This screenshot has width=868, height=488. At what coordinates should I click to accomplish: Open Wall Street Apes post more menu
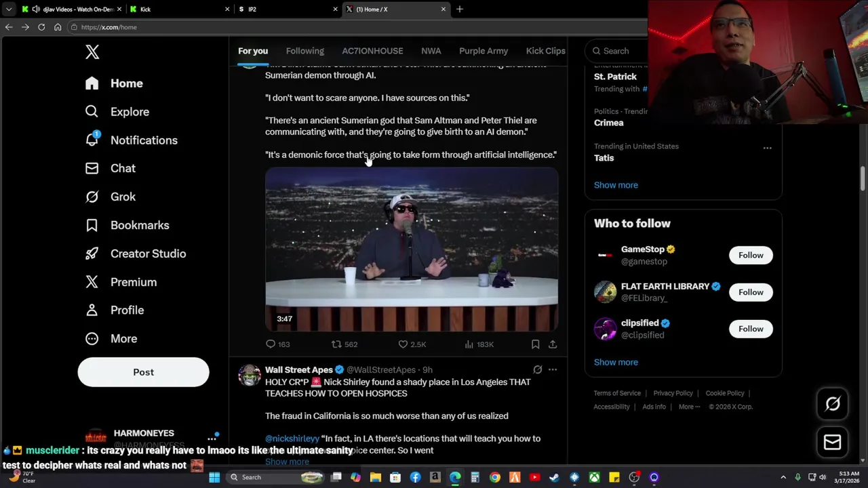coord(553,369)
